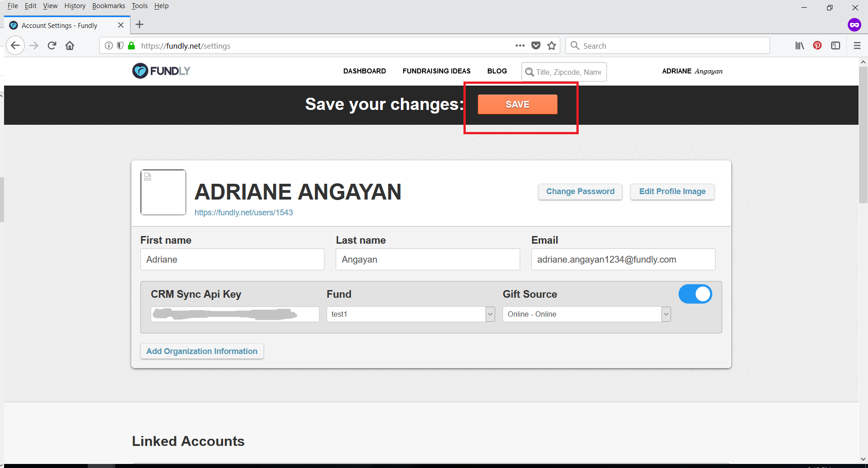Open the File menu
868x468 pixels.
(x=13, y=6)
